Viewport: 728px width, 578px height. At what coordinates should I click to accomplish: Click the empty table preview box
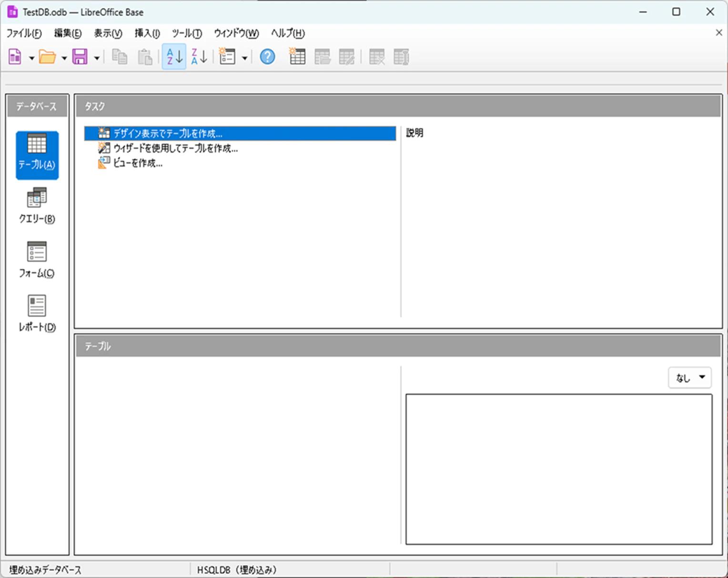559,469
